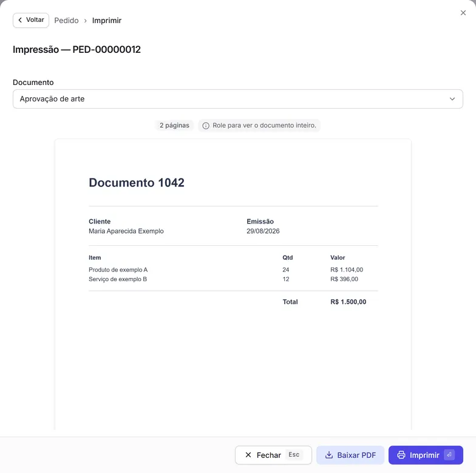Viewport: 476px width, 473px height.
Task: Click the 'Valor' column header
Action: point(338,257)
